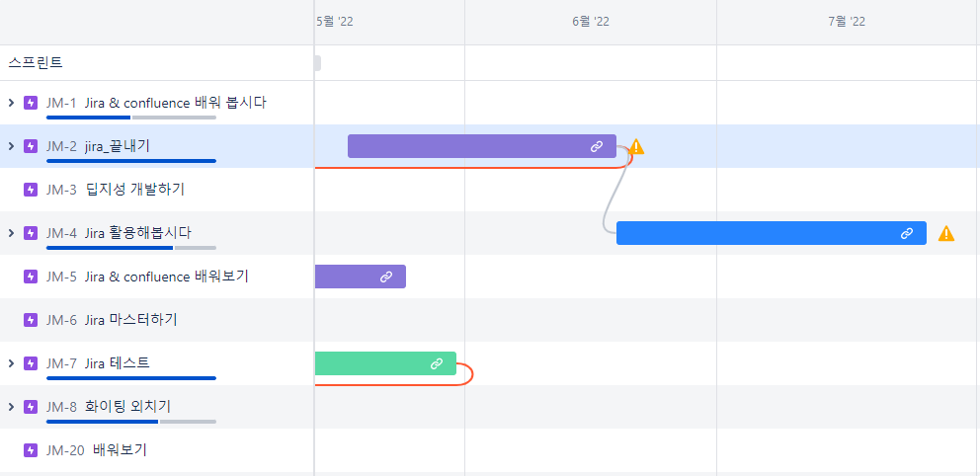Open JM-5 issue key link
980x476 pixels.
pos(61,277)
